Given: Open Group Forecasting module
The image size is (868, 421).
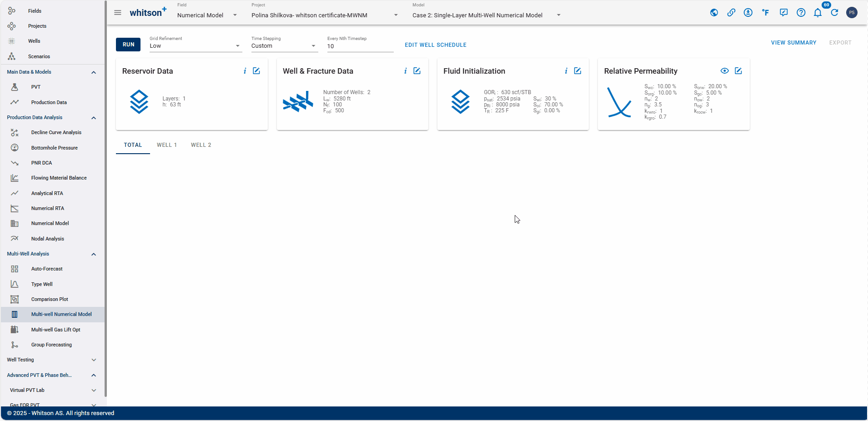Looking at the screenshot, I should point(52,345).
